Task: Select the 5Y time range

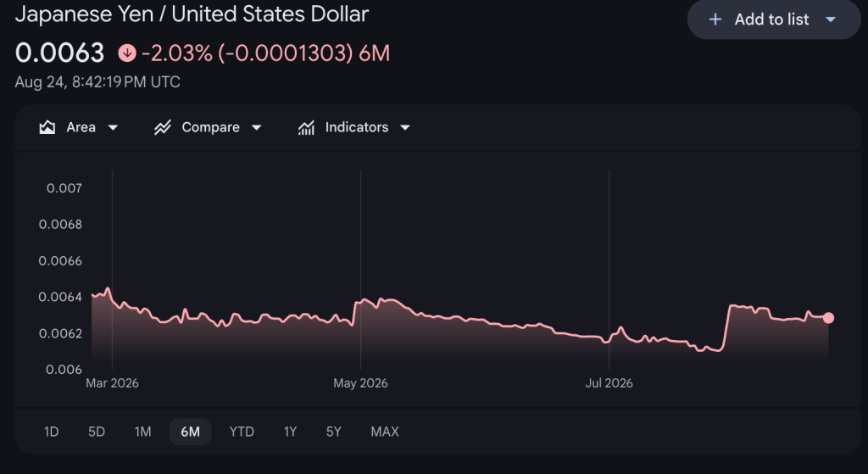Action: pyautogui.click(x=334, y=432)
